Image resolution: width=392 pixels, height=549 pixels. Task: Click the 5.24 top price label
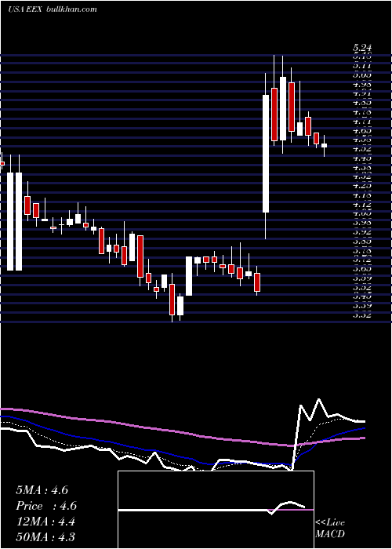point(362,49)
